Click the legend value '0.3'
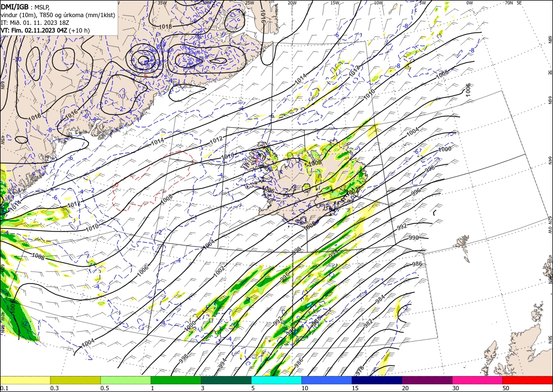 [54, 388]
